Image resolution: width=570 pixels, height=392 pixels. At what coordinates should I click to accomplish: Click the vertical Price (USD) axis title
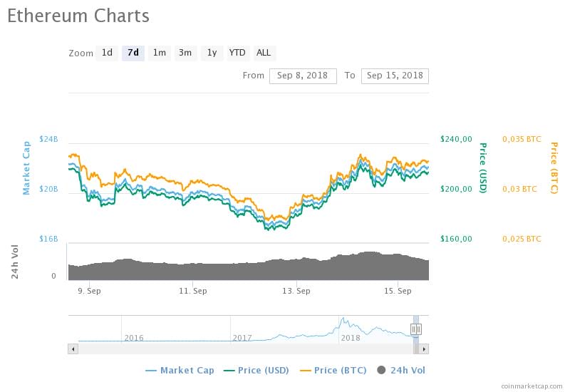(x=482, y=167)
